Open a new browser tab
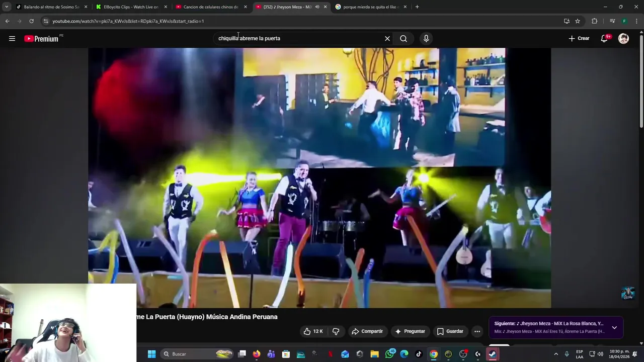 point(417,7)
